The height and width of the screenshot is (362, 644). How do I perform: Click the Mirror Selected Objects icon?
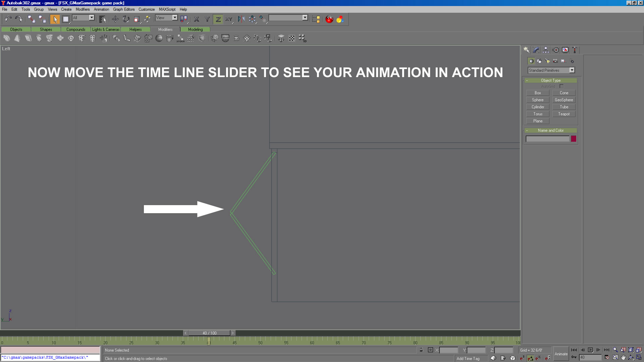click(x=241, y=19)
